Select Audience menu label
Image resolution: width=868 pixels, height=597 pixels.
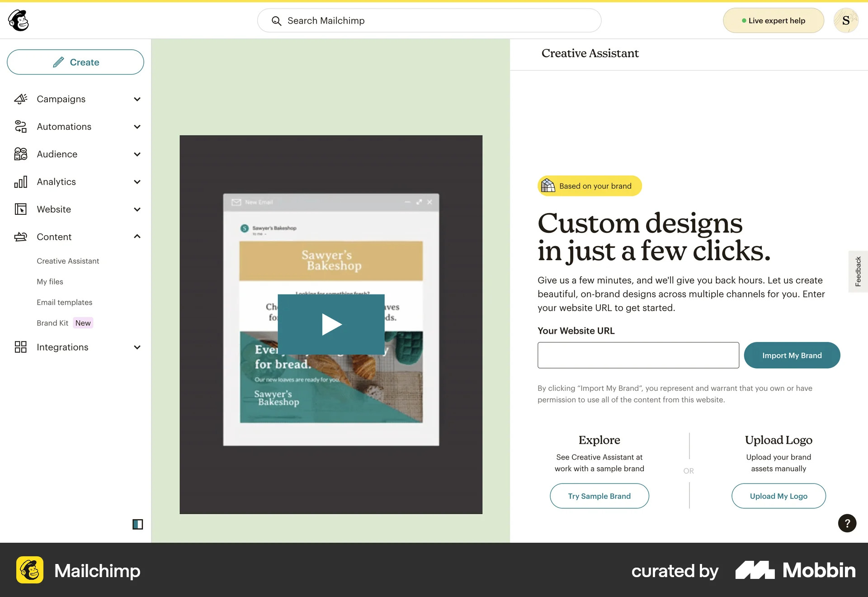pyautogui.click(x=57, y=154)
